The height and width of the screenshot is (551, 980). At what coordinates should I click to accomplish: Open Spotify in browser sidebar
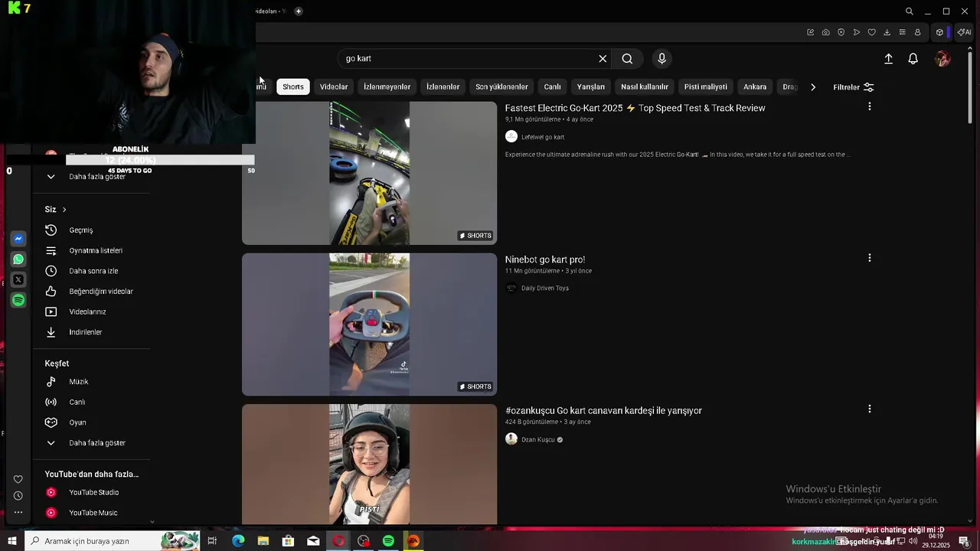pyautogui.click(x=18, y=300)
